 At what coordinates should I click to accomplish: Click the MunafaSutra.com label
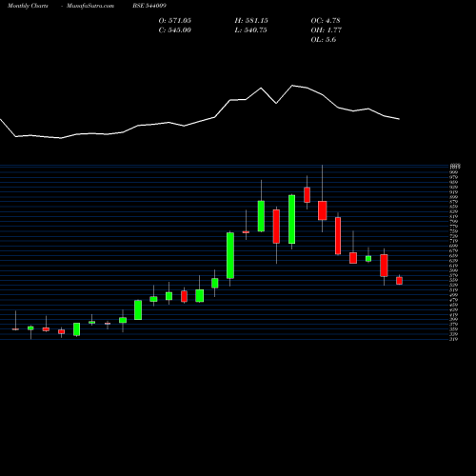coord(90,6)
